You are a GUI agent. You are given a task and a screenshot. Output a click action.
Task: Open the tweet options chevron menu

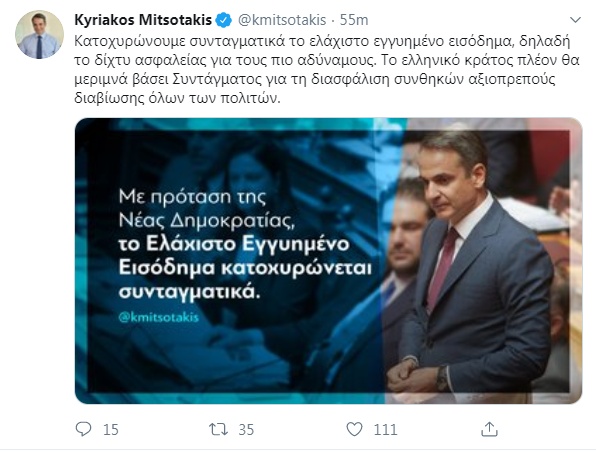pyautogui.click(x=575, y=20)
